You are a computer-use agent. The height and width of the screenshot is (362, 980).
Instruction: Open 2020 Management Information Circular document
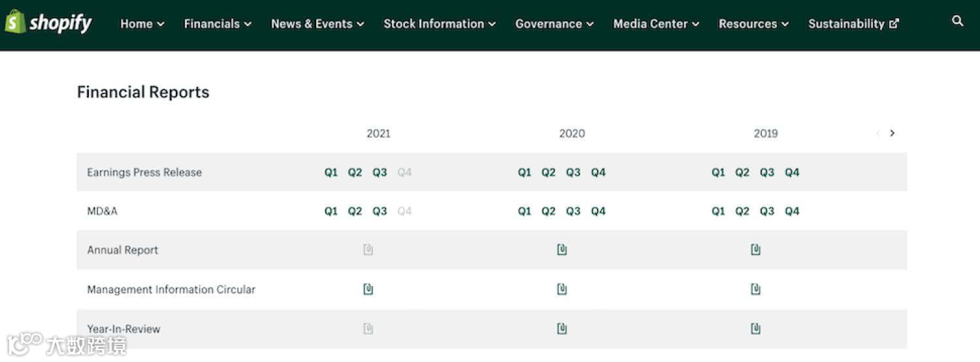coord(562,289)
